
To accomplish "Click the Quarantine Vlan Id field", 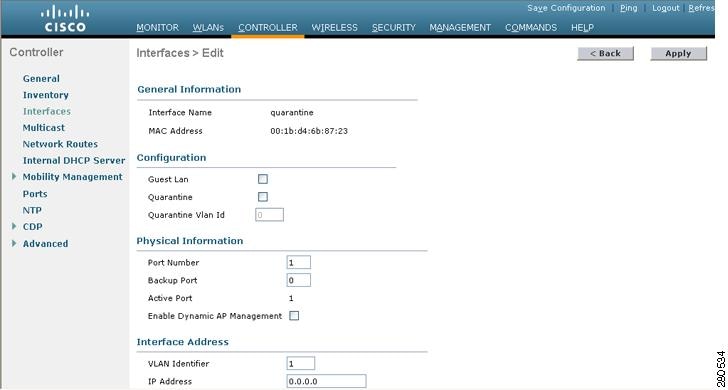I will 269,214.
